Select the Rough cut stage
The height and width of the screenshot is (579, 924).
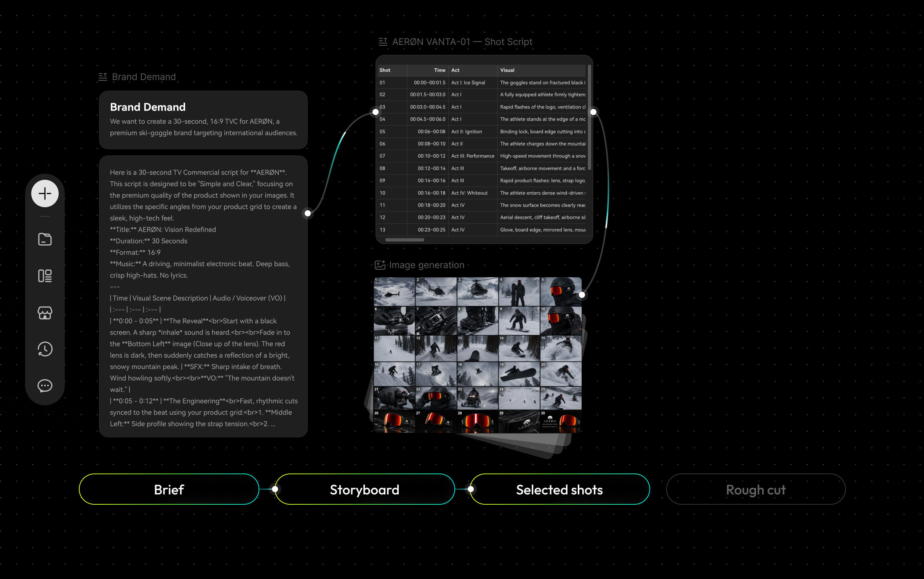(x=756, y=489)
